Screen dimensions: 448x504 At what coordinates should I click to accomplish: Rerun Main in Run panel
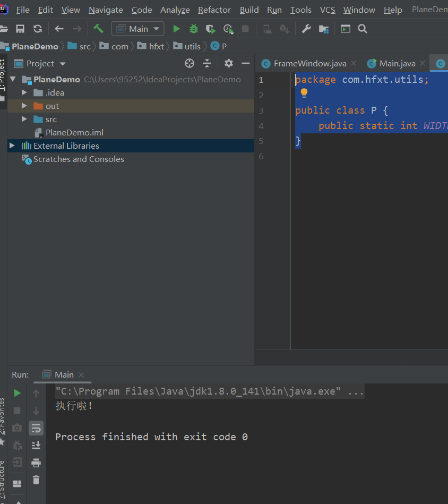(18, 393)
